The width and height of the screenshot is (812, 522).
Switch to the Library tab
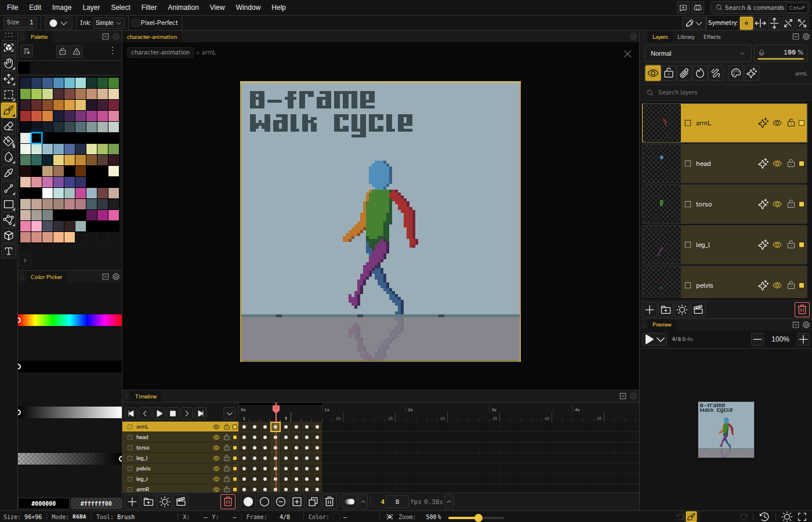[686, 37]
